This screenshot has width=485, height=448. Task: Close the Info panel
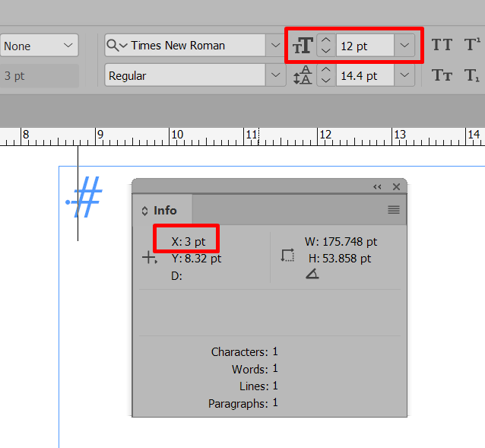(x=396, y=187)
